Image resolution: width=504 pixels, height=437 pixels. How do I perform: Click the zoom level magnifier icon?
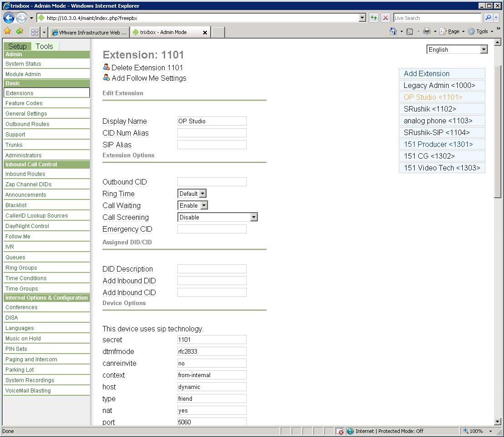[465, 431]
